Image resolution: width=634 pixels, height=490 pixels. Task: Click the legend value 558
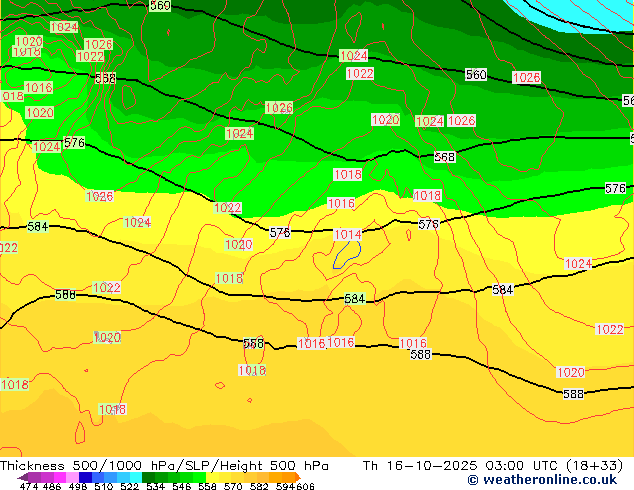pyautogui.click(x=207, y=486)
